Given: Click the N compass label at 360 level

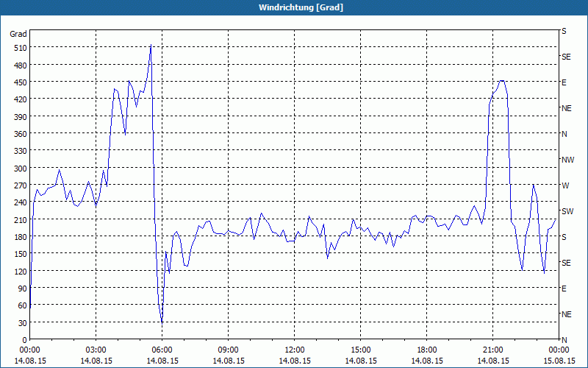Looking at the screenshot, I should click(x=564, y=134).
